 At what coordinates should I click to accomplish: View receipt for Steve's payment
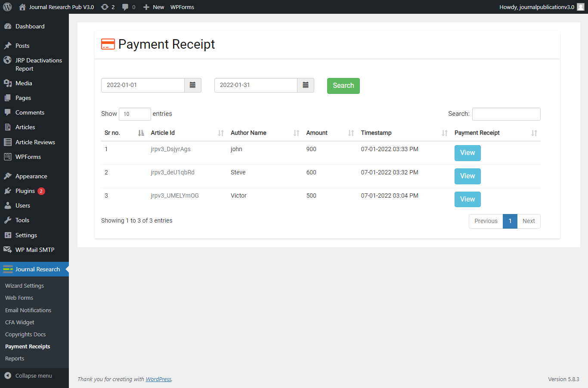pos(467,176)
